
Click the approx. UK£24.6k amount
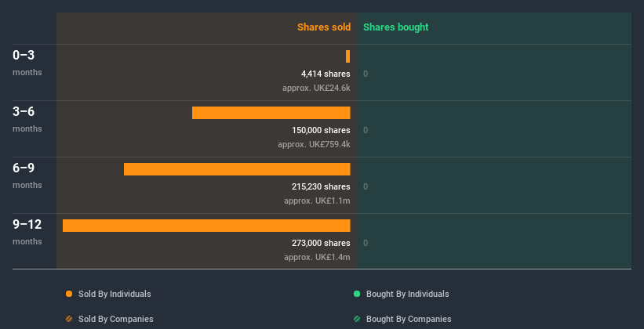316,89
